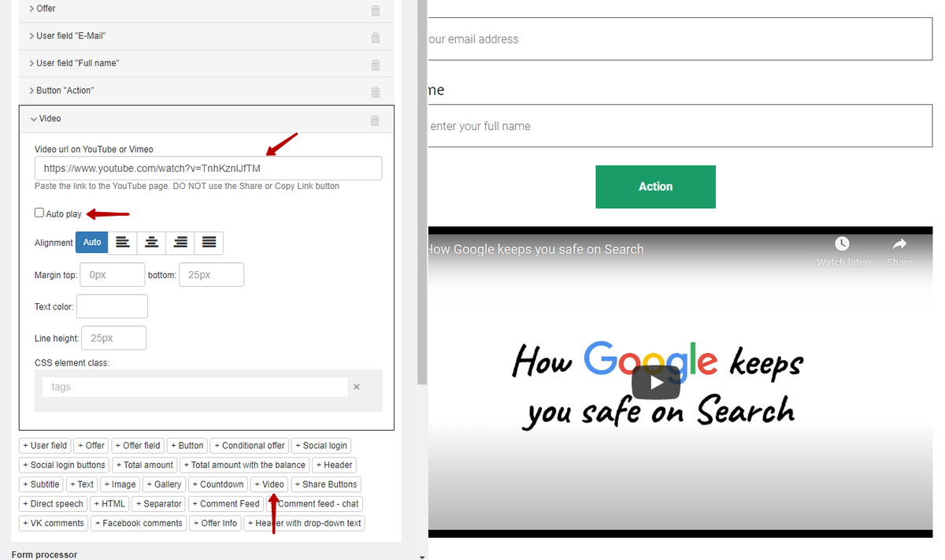The width and height of the screenshot is (945, 560).
Task: Add a Share Buttons element
Action: tap(326, 484)
